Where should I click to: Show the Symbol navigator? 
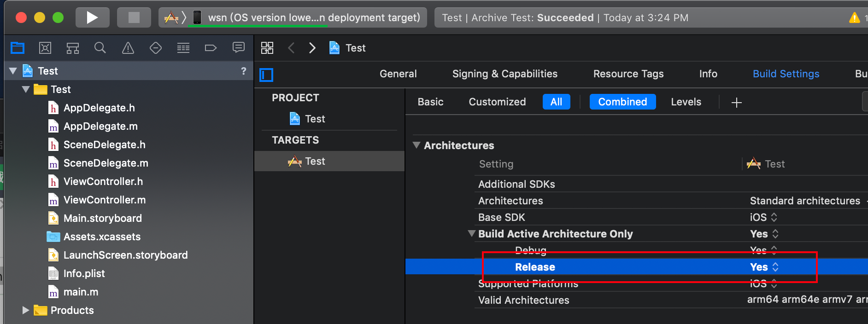[x=73, y=48]
